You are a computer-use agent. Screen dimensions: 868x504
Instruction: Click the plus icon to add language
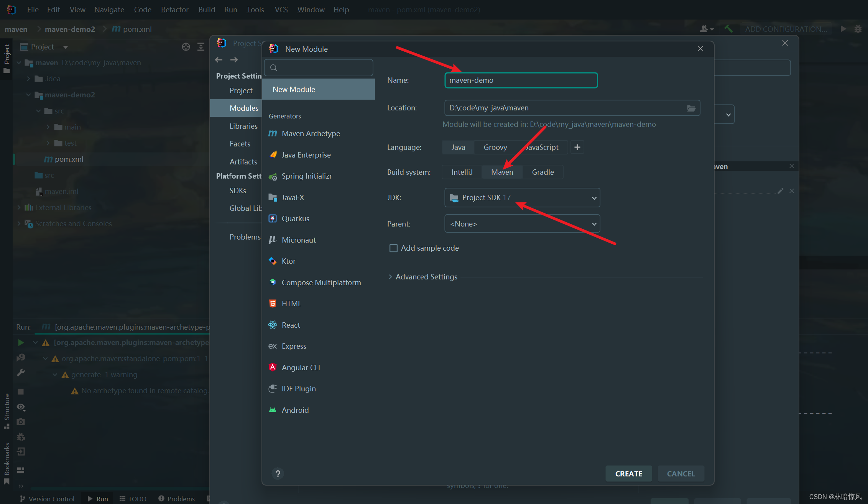point(577,147)
